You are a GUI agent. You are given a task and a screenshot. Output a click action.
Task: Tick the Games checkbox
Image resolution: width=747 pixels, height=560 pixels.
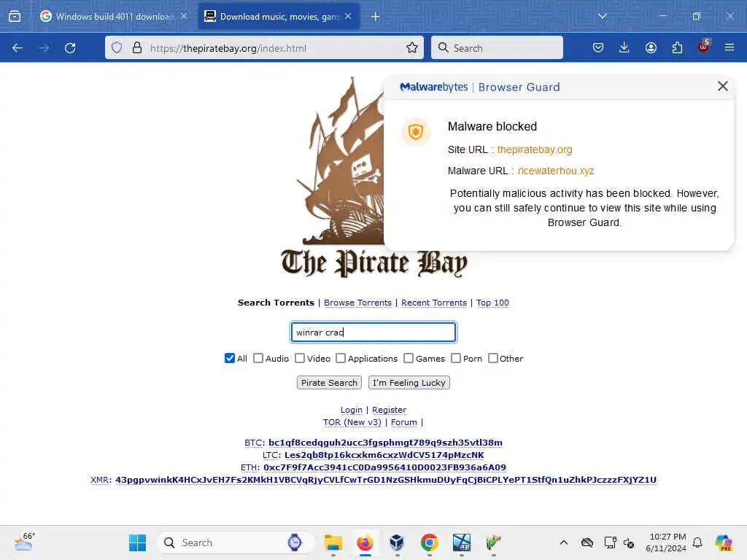(x=409, y=358)
